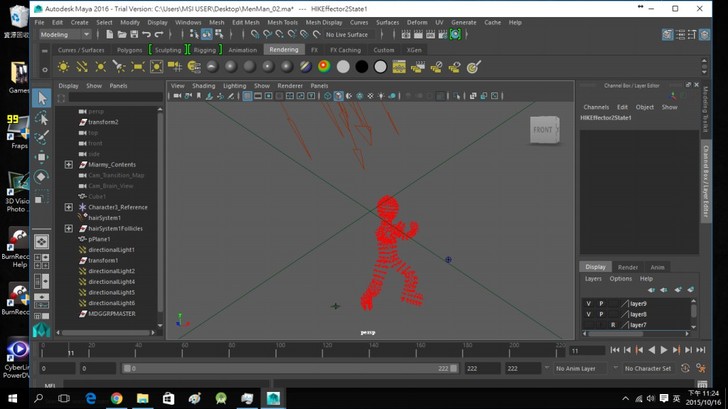Click the Ambient Light shelf icon
This screenshot has height=409, width=728.
[x=63, y=67]
